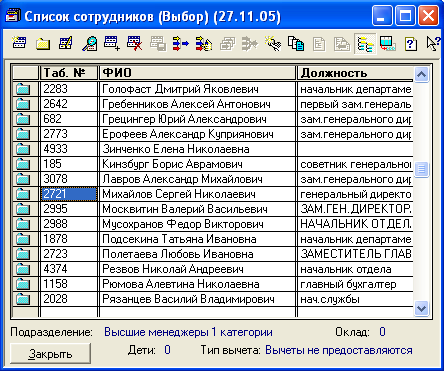
Task: Click the position cell нач.службы
Action: (x=355, y=299)
